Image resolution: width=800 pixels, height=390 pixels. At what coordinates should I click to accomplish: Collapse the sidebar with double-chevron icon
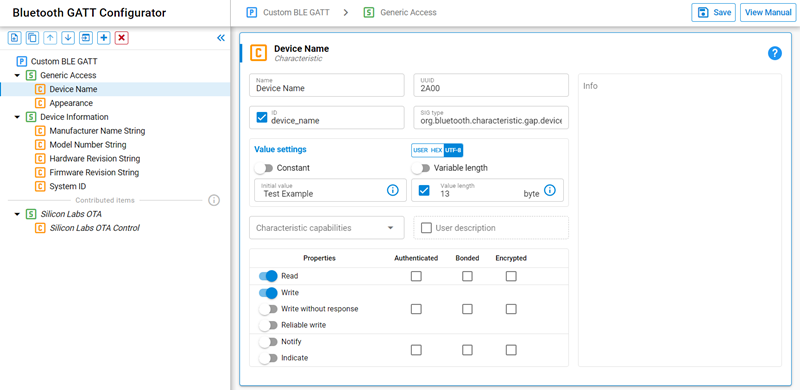[x=221, y=38]
